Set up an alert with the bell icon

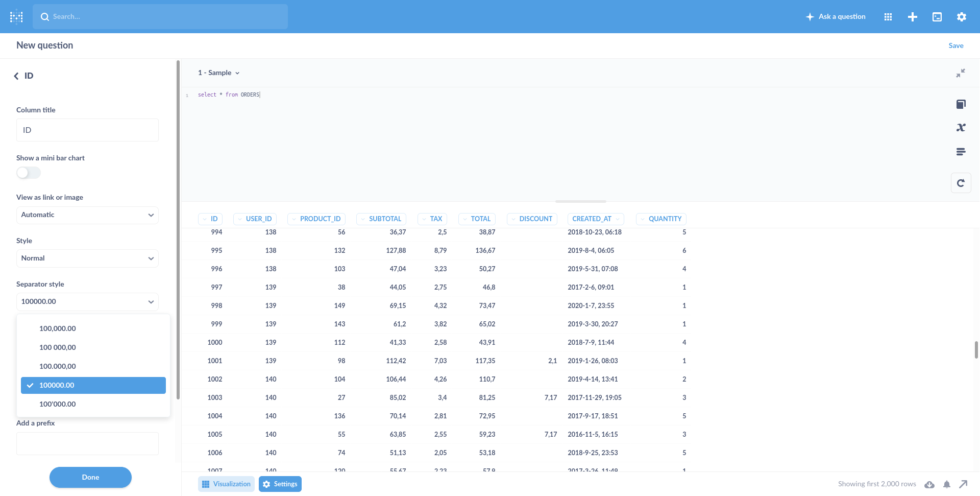click(947, 484)
